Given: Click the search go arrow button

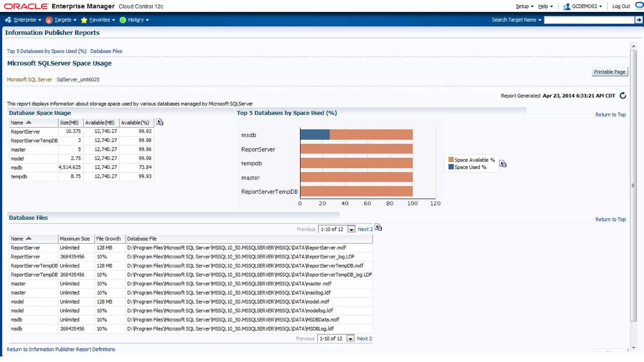Looking at the screenshot, I should point(639,20).
